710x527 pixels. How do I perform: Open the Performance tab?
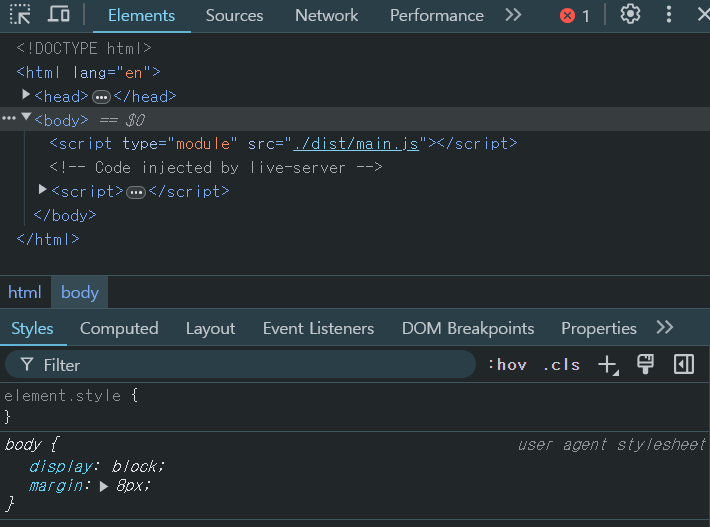[x=437, y=16]
